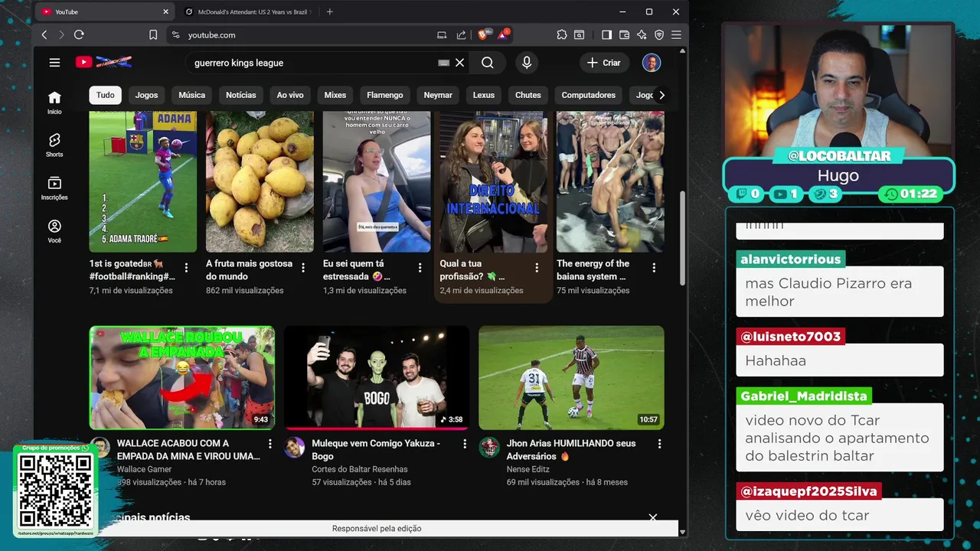Clear the search box with the X icon
Screen dimensions: 980x551
[459, 63]
